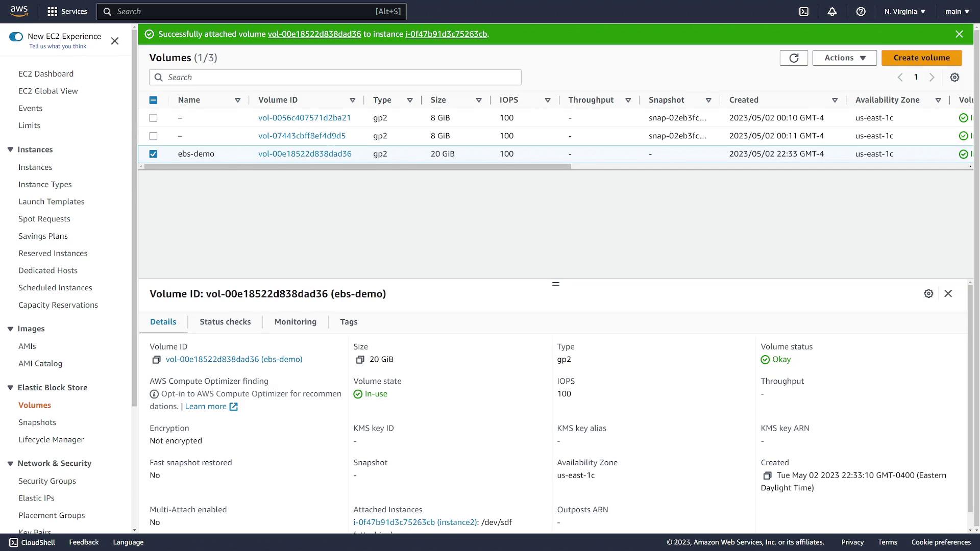Open table preferences gear next to pagination
The height and width of the screenshot is (551, 980).
(954, 77)
